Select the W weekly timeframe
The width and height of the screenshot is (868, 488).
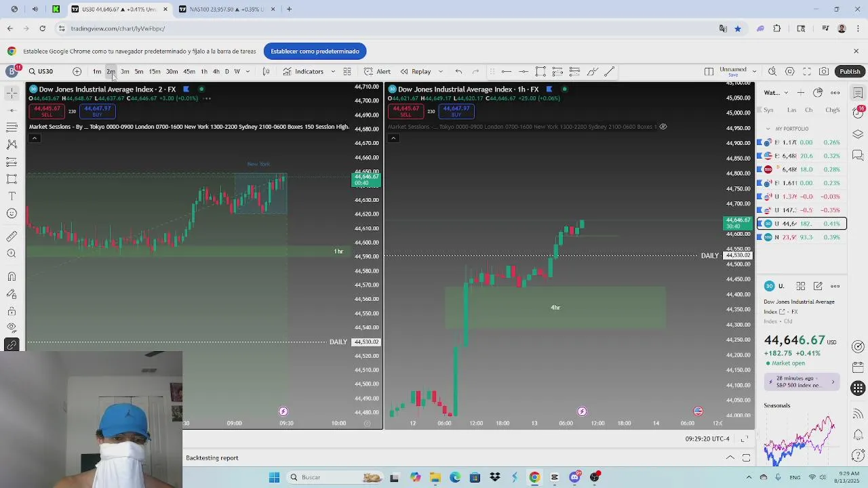[237, 71]
